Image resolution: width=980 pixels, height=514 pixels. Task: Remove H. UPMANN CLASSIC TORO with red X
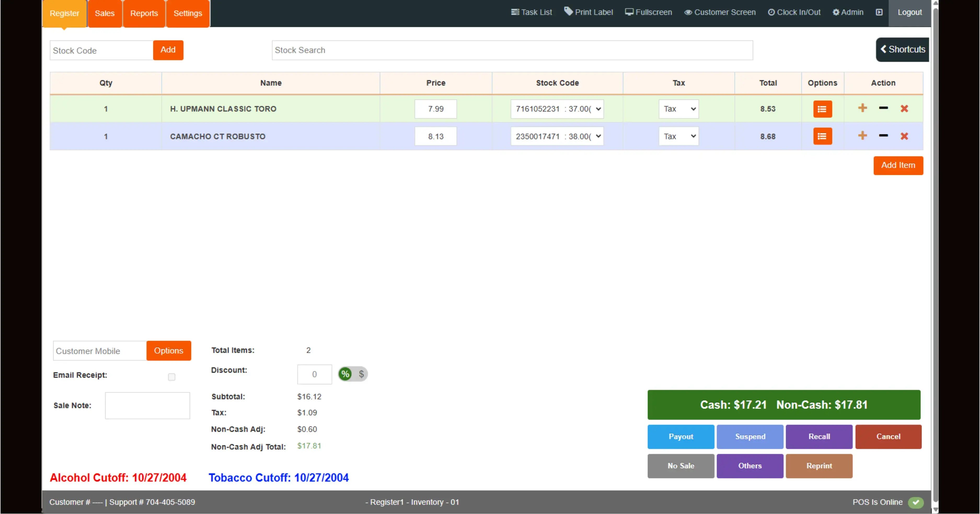[x=905, y=108]
